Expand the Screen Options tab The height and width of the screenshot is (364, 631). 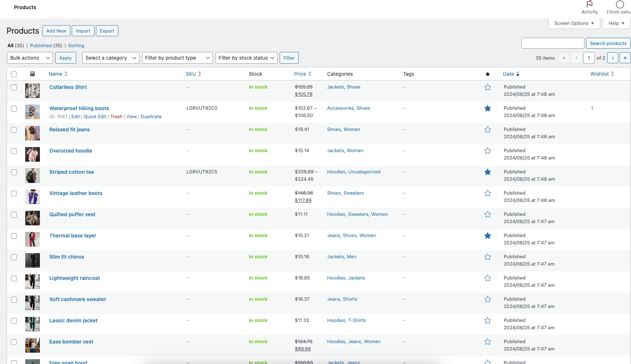(574, 23)
